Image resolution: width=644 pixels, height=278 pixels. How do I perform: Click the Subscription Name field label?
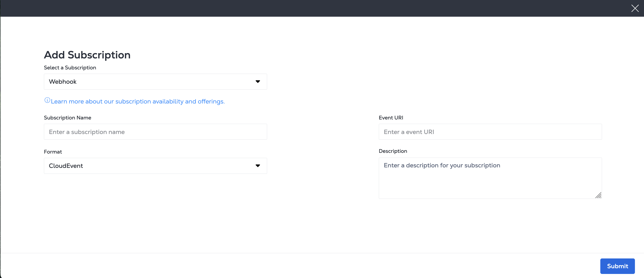coord(68,118)
